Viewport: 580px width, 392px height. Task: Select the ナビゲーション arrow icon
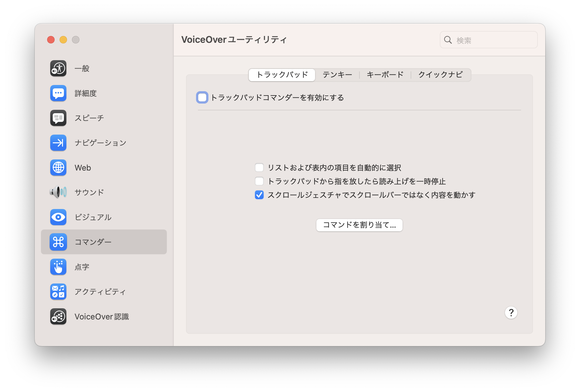point(58,143)
